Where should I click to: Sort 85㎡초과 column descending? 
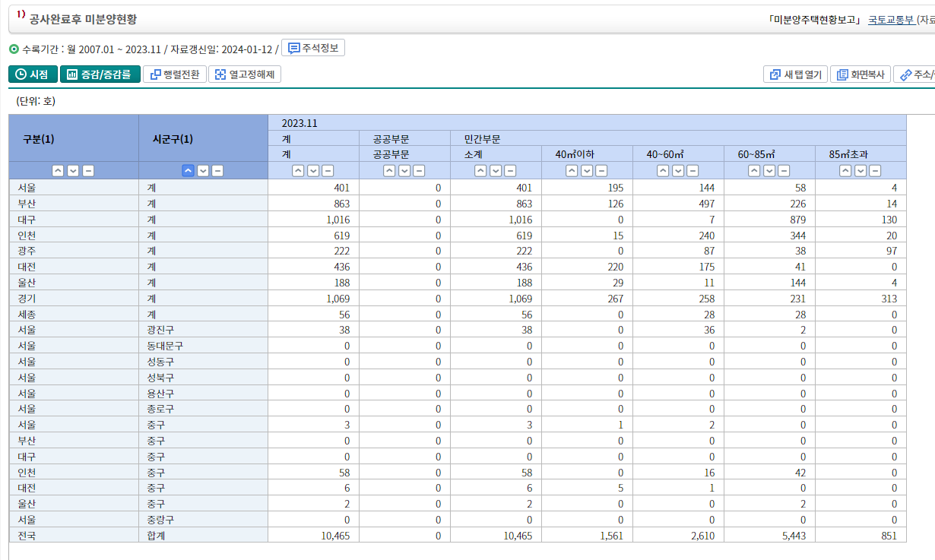tap(860, 171)
